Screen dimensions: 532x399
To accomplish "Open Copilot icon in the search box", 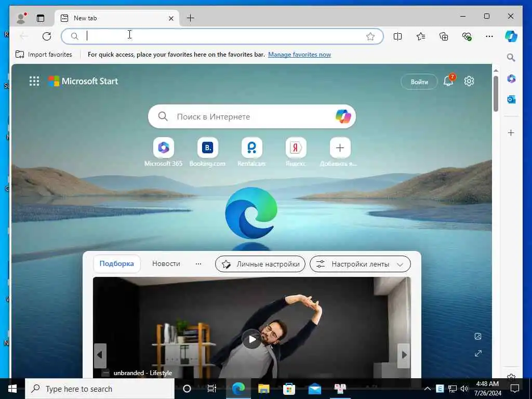I will pyautogui.click(x=343, y=116).
